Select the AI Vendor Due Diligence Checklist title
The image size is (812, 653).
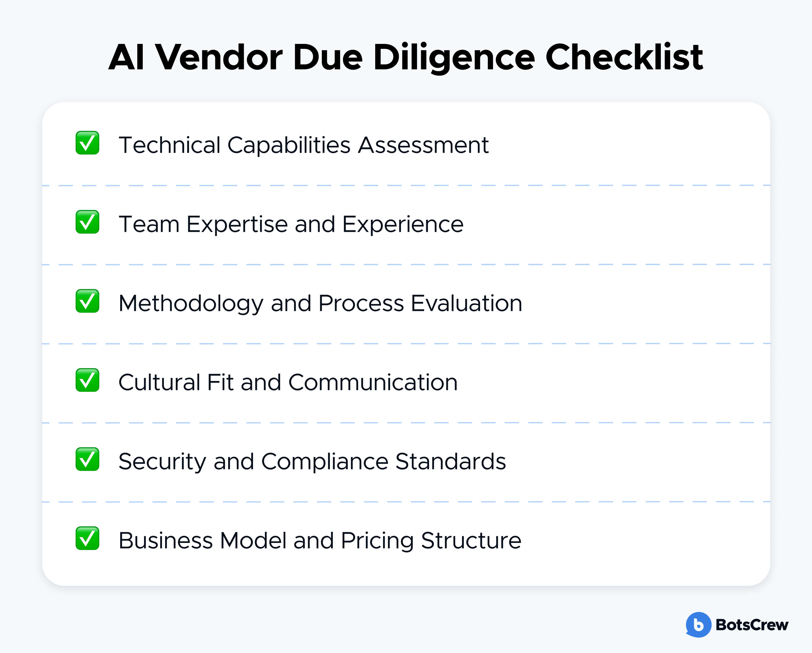(406, 57)
